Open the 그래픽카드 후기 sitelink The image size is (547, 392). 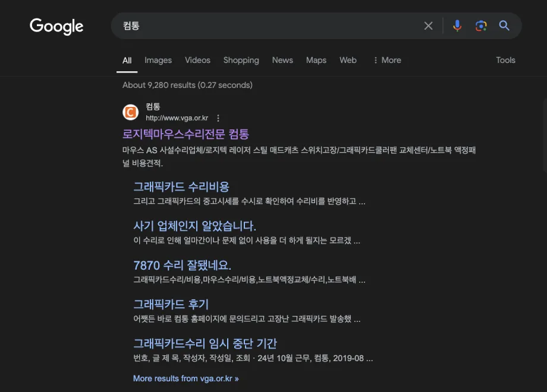coord(171,304)
